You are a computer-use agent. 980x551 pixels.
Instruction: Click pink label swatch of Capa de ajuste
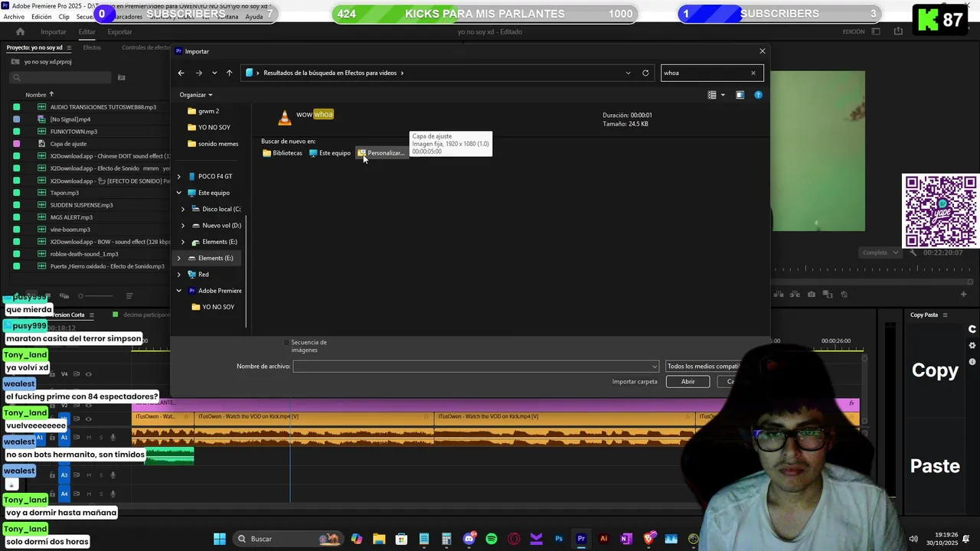coord(16,144)
